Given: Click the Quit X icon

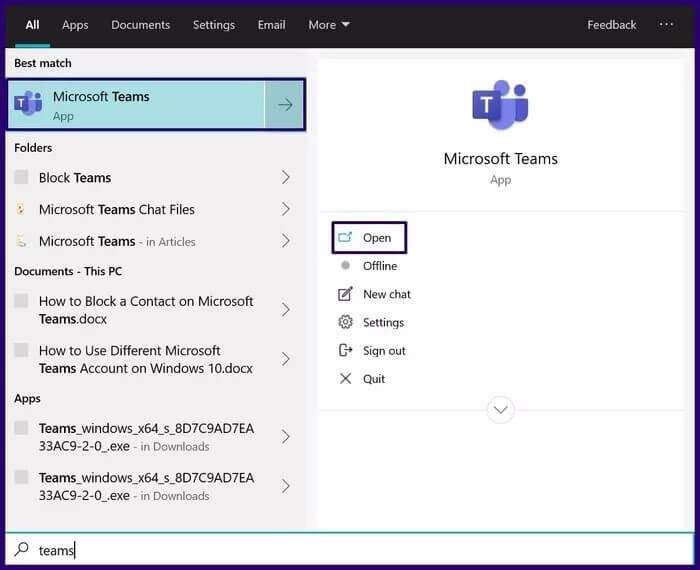Looking at the screenshot, I should [346, 379].
